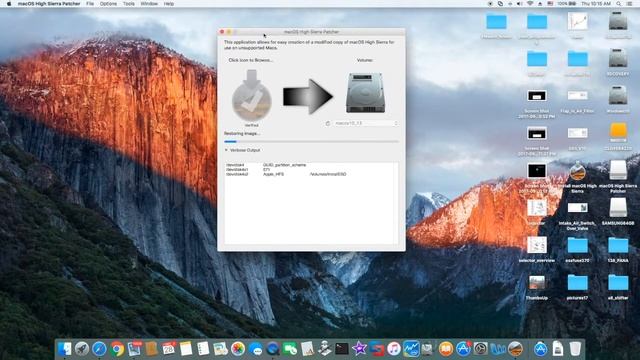The width and height of the screenshot is (640, 360).
Task: Open the Options menu
Action: point(108,4)
